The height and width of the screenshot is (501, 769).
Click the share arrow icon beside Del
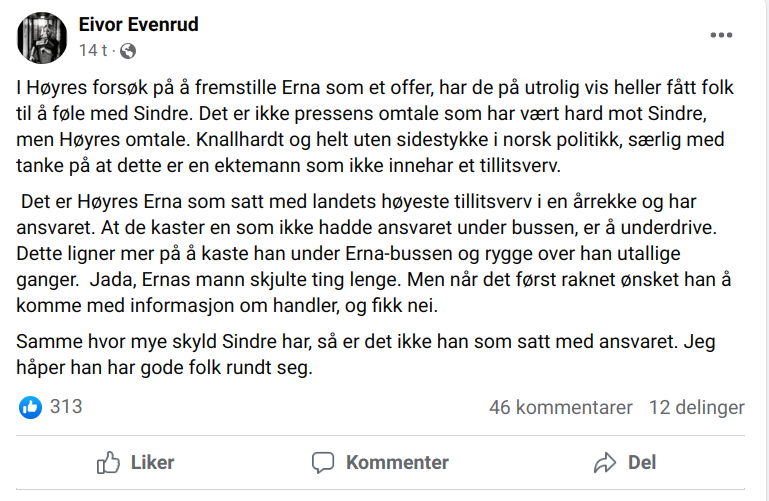pos(604,462)
